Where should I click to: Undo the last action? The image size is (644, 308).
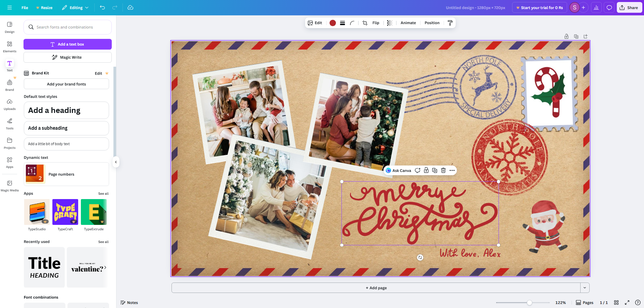tap(102, 7)
